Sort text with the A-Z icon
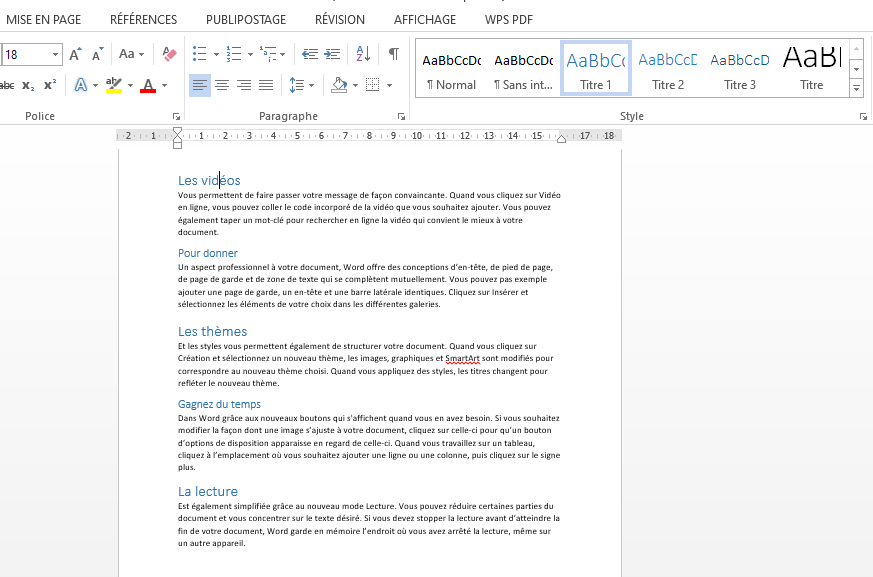 pyautogui.click(x=363, y=54)
